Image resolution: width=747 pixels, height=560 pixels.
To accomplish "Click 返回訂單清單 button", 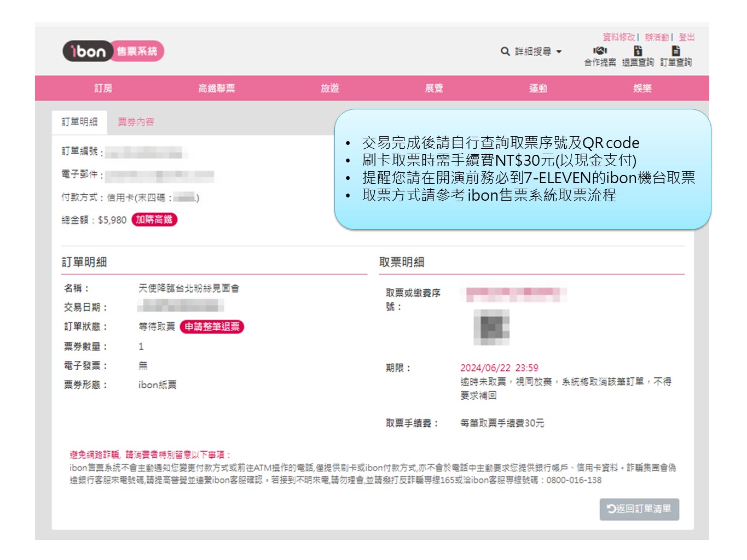I will point(639,509).
